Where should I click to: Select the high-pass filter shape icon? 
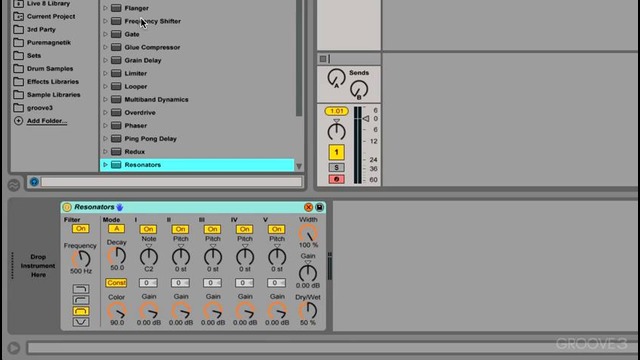click(81, 300)
